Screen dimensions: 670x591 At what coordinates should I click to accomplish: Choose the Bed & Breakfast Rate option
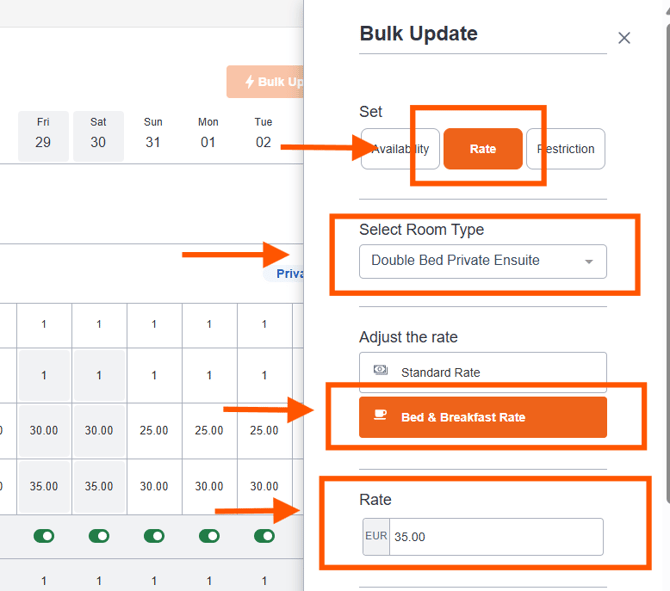(x=483, y=417)
